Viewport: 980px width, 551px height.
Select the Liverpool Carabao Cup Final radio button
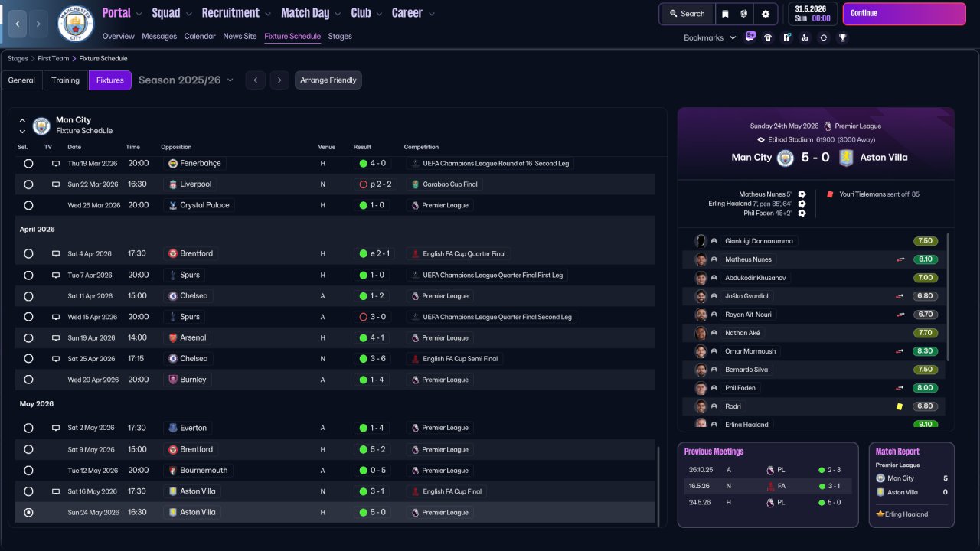click(x=28, y=184)
